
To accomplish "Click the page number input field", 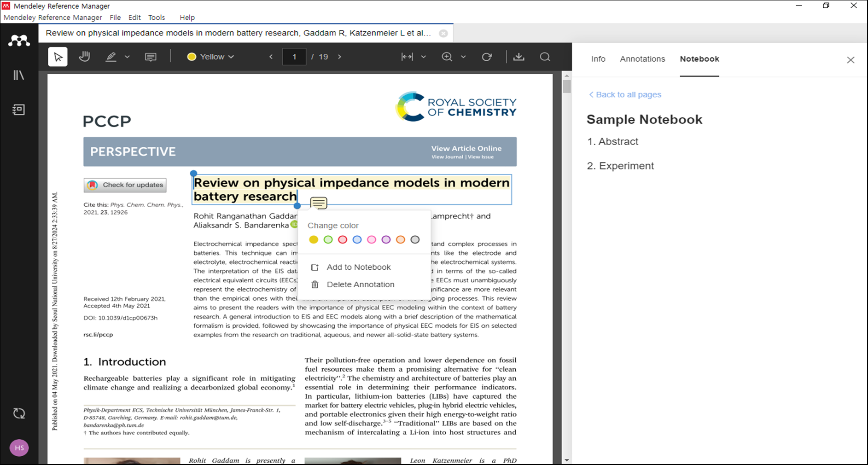I will 294,57.
